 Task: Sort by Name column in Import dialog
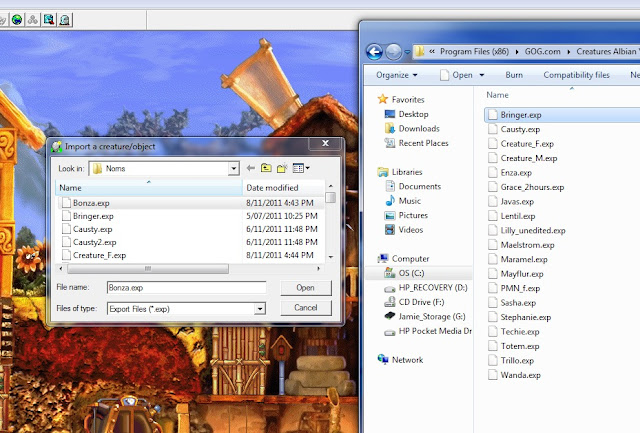(x=149, y=188)
